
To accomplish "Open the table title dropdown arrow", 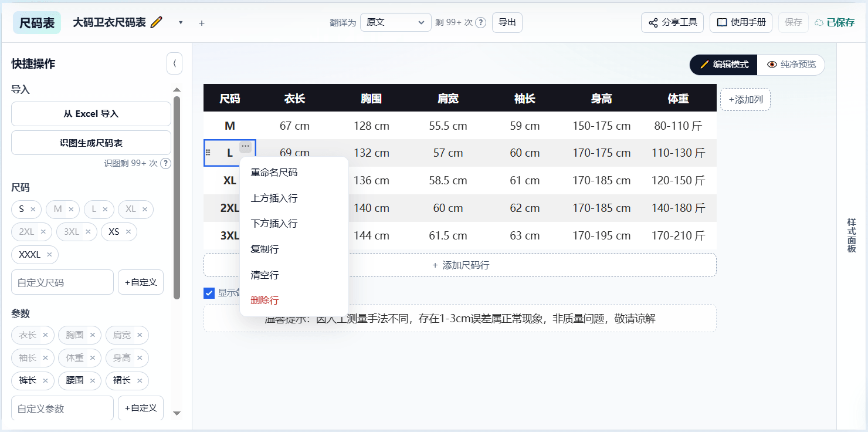I will tap(181, 23).
